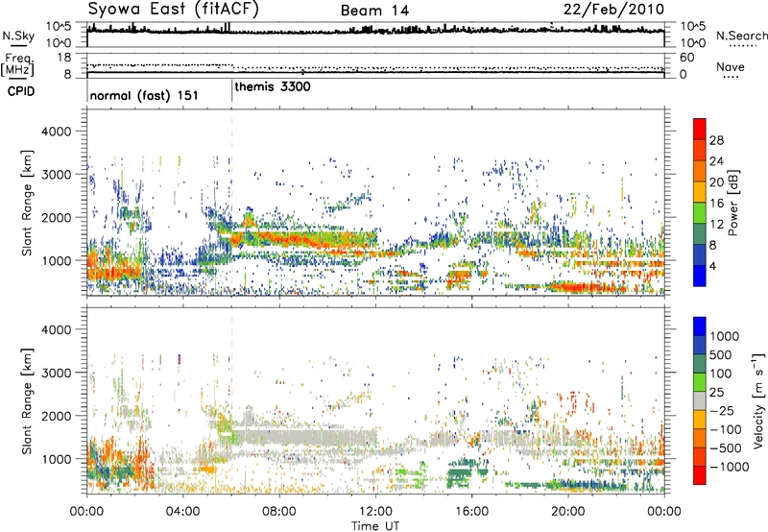
Task: Select the '60' Nave axis value
Action: (x=686, y=58)
